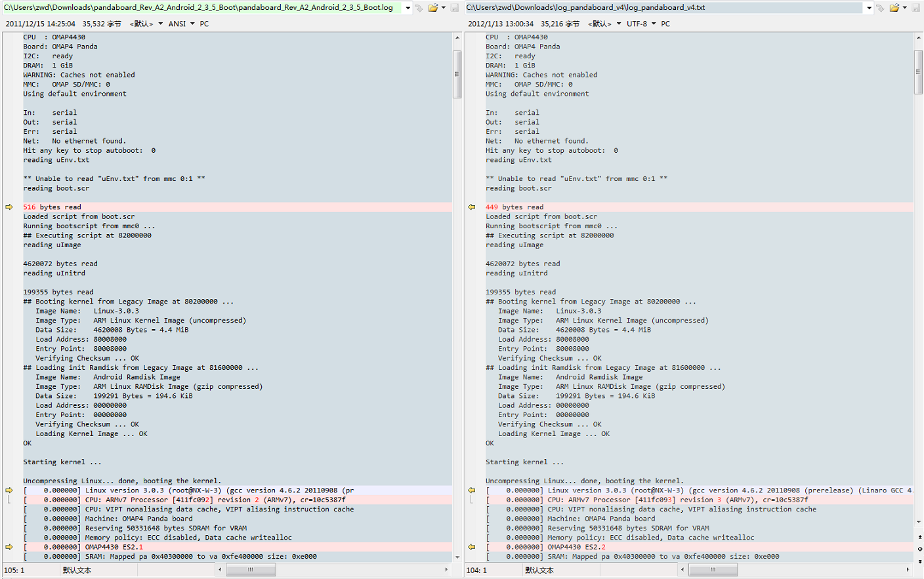The image size is (924, 579).
Task: Click the right pane horizontal scrollbar thumb
Action: click(713, 570)
